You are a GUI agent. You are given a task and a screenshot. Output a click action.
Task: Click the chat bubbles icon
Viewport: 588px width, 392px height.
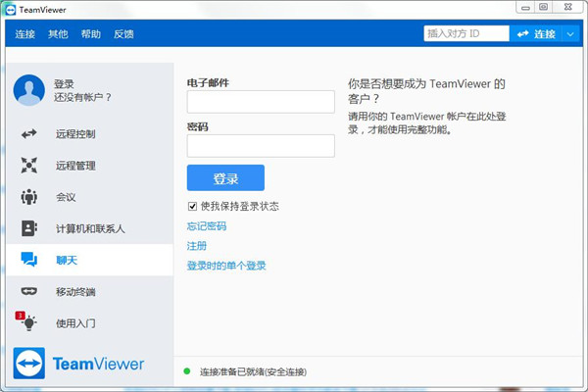(x=28, y=260)
